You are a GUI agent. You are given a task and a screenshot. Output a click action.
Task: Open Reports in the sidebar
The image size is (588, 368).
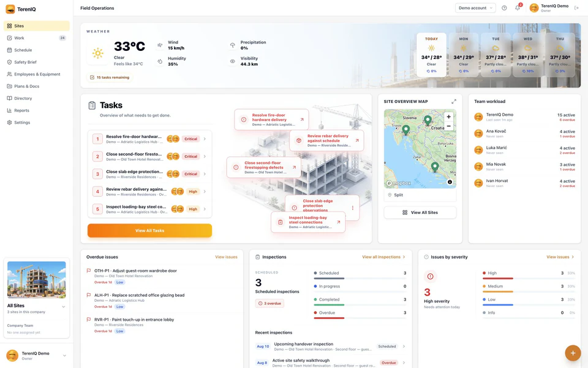coord(36,110)
